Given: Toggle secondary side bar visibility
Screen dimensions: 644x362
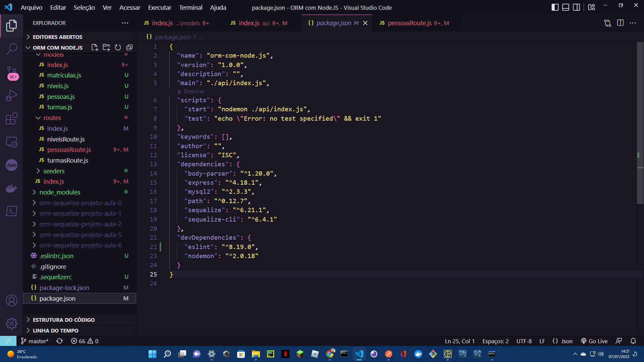Looking at the screenshot, I should point(577,7).
